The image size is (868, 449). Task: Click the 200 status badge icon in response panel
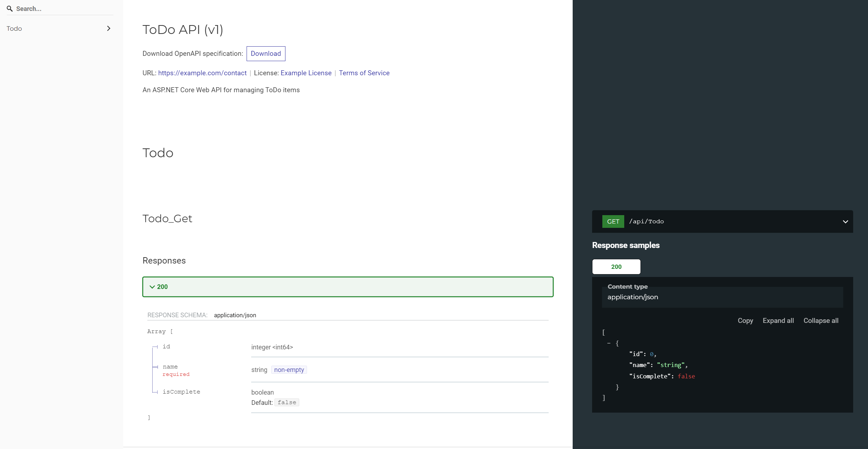[616, 266]
